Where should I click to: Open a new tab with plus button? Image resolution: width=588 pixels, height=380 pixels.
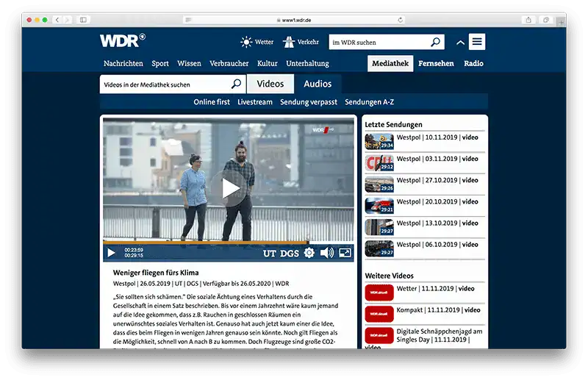pyautogui.click(x=562, y=23)
